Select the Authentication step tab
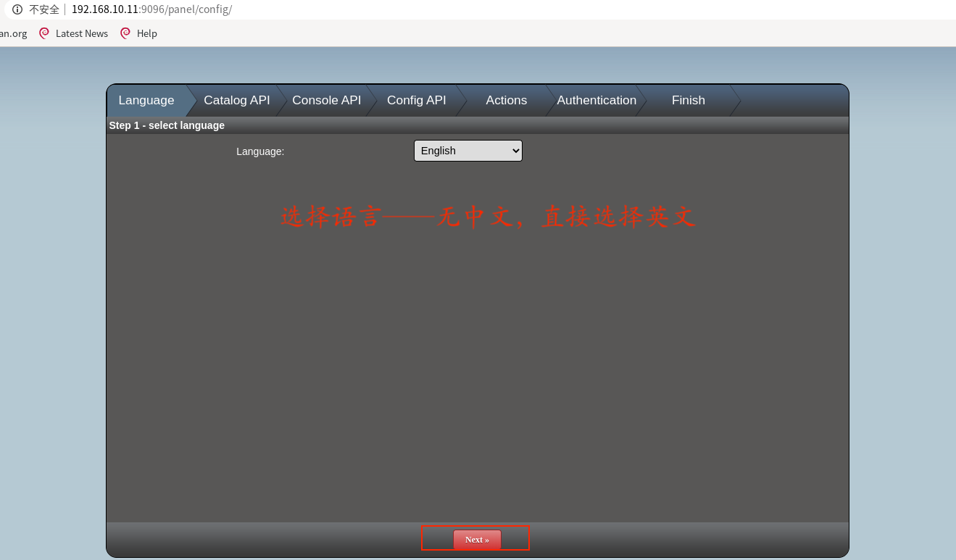956x560 pixels. coord(596,101)
